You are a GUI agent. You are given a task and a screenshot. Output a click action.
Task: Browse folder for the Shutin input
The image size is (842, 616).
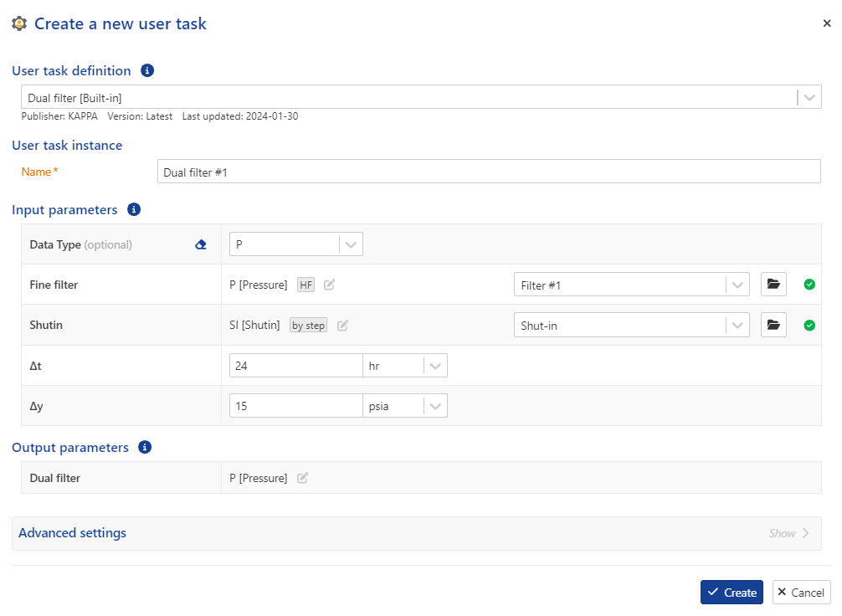[773, 325]
